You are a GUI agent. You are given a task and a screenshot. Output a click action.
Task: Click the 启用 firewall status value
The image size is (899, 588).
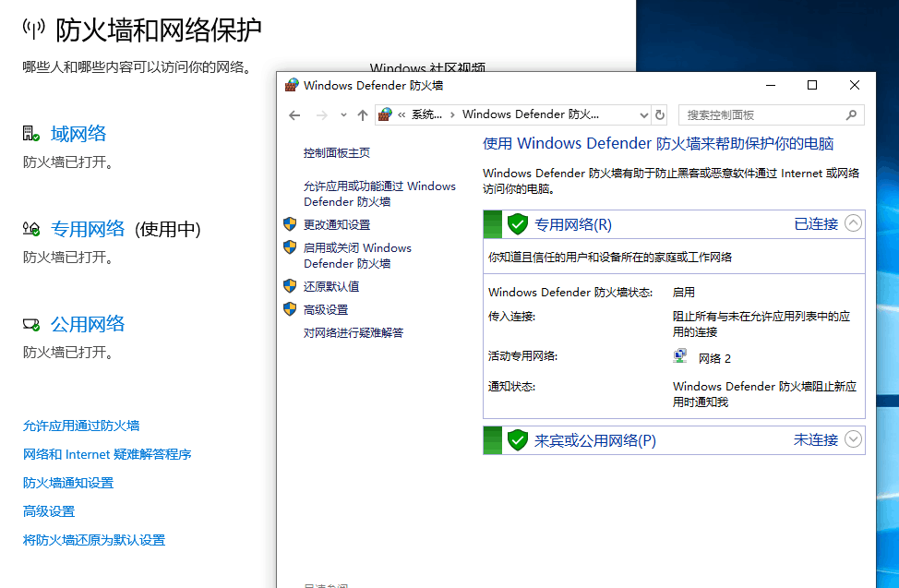tap(683, 293)
